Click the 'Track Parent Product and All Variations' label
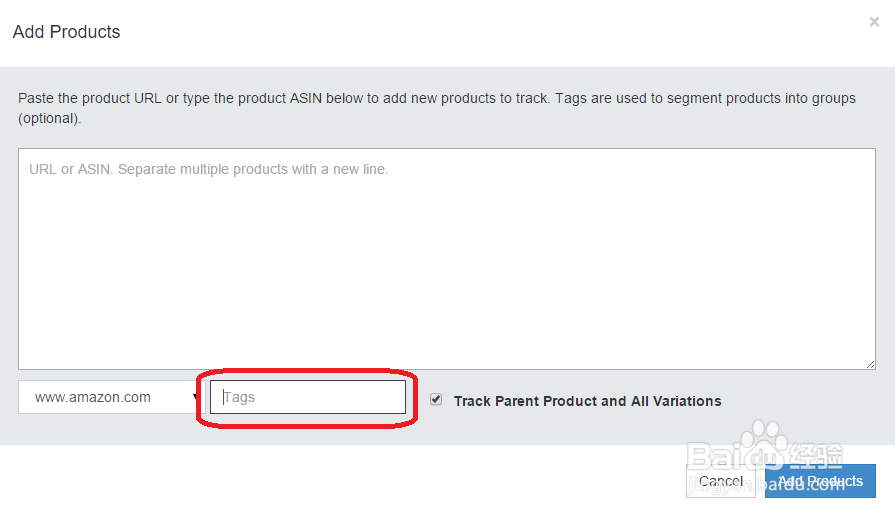Screen dimensions: 895x515 click(587, 401)
